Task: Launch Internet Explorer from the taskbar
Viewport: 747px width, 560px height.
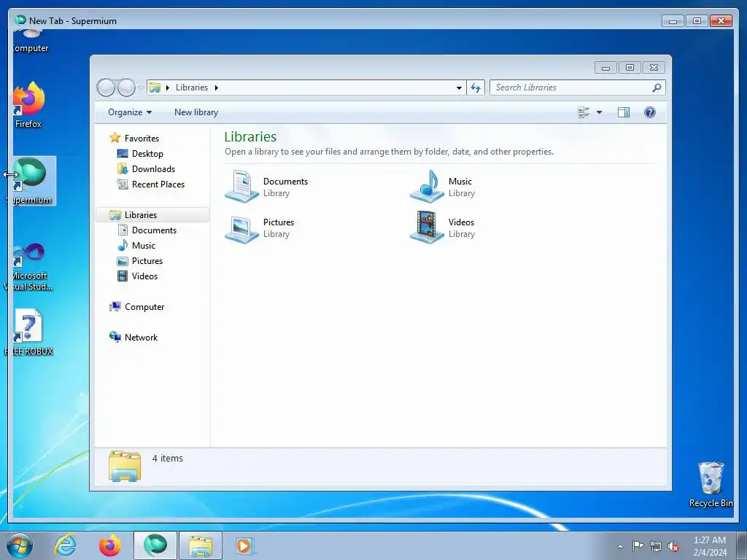Action: (x=65, y=545)
